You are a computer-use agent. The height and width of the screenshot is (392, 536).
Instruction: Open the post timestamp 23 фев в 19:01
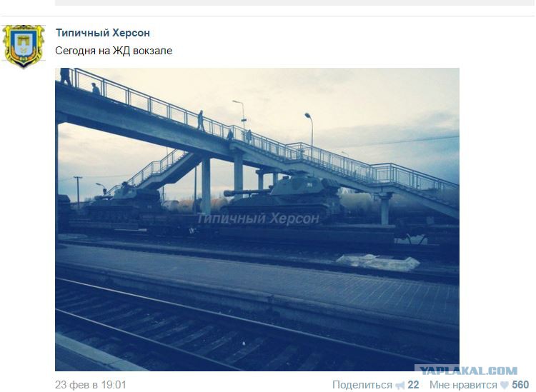pos(91,385)
